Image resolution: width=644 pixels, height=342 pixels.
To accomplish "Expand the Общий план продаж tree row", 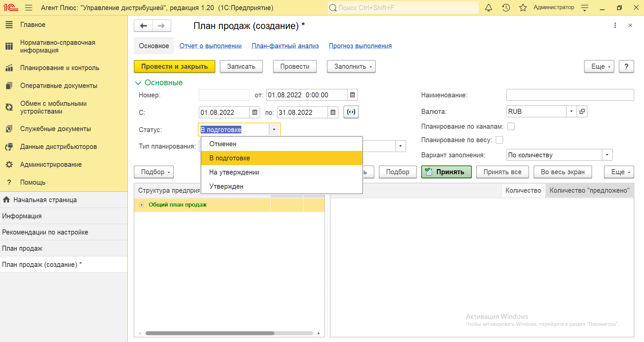I will tap(142, 205).
